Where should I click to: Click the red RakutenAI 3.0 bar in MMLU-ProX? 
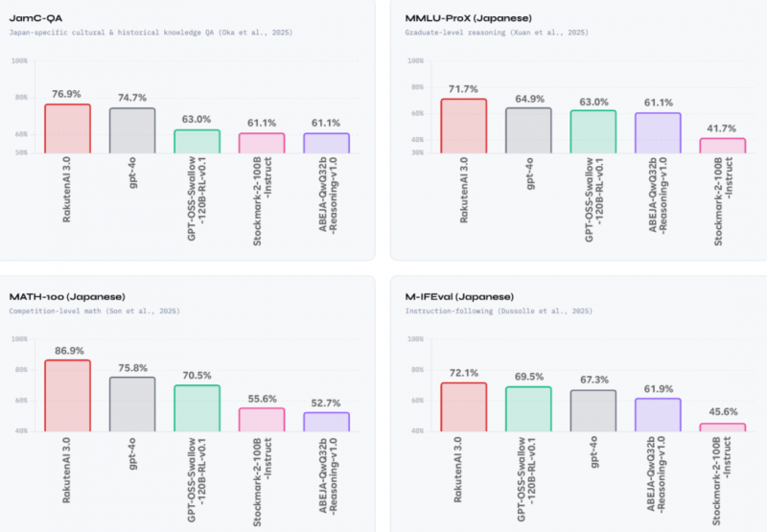pyautogui.click(x=463, y=126)
